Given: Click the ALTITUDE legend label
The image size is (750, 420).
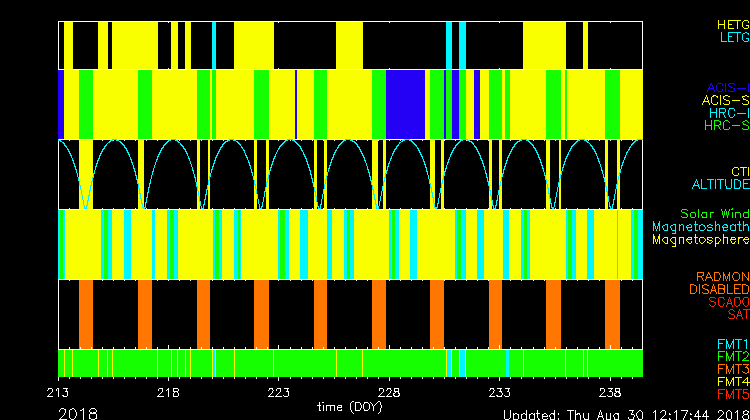Looking at the screenshot, I should pos(719,185).
